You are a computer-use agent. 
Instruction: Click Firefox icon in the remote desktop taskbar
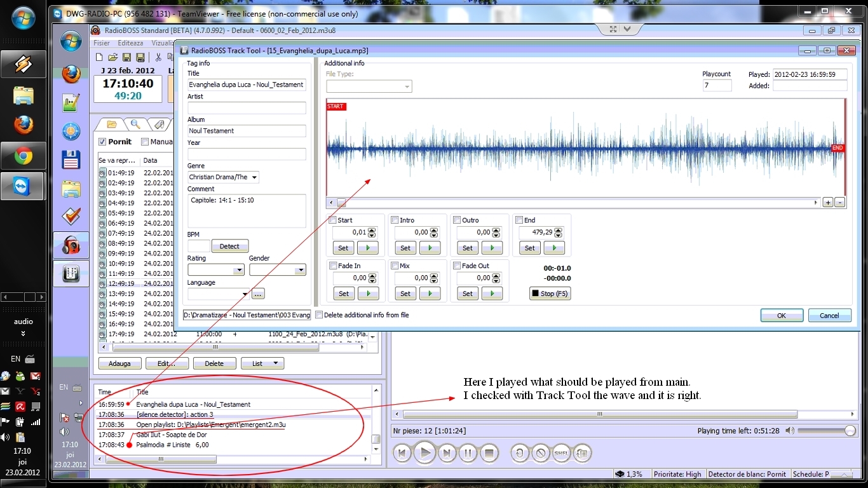[71, 73]
